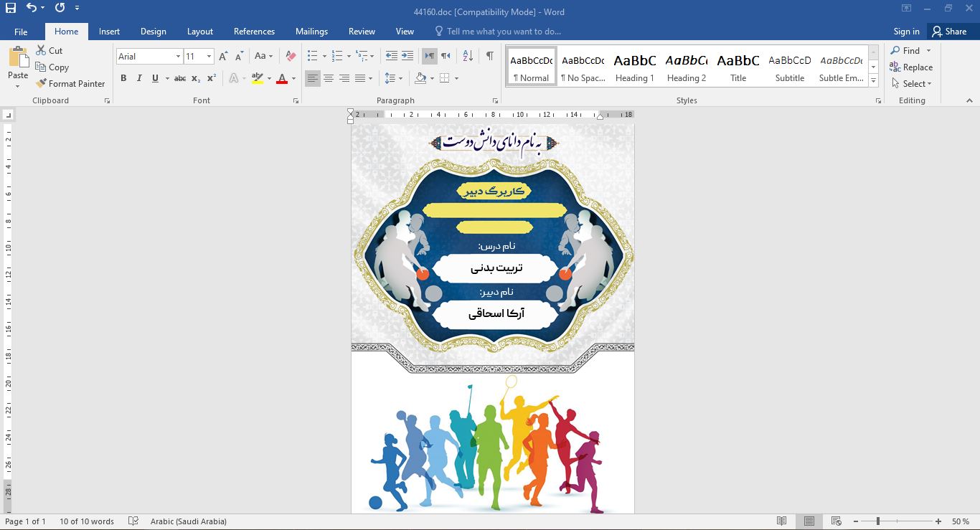Save the document with the floppy icon
Viewport: 980px width, 530px height.
(11, 8)
